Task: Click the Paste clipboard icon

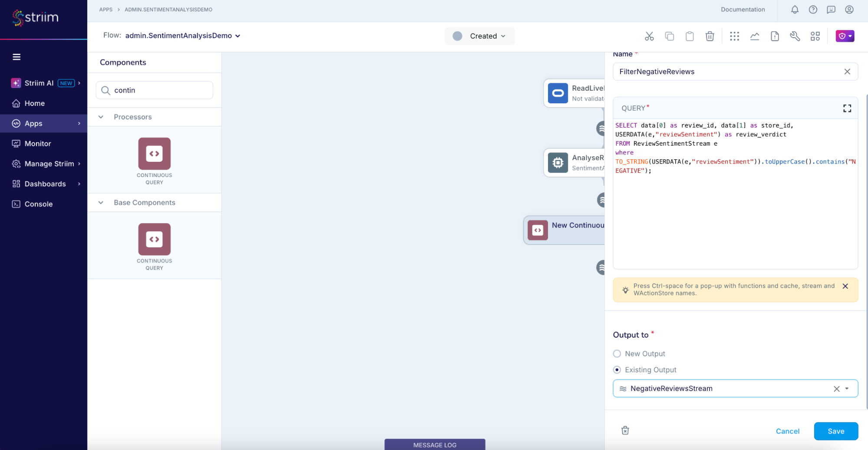Action: click(690, 36)
